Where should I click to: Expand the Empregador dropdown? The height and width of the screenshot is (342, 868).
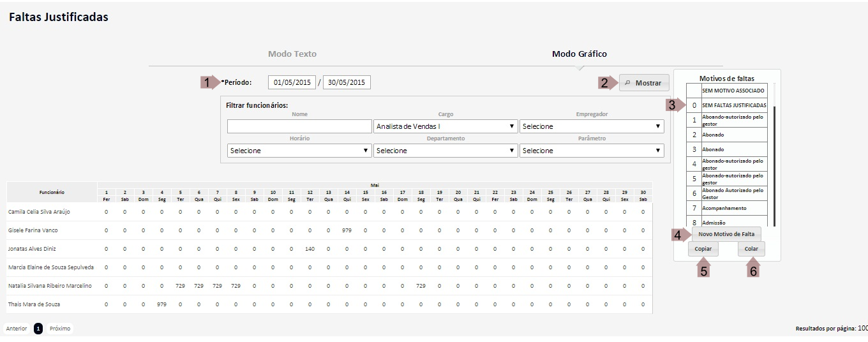592,126
